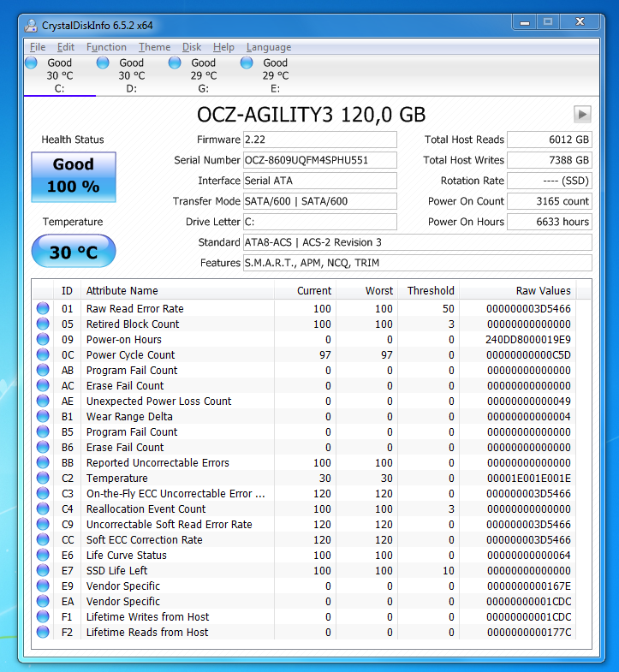619x672 pixels.
Task: Select the Power Cycle Count row
Action: (x=130, y=355)
